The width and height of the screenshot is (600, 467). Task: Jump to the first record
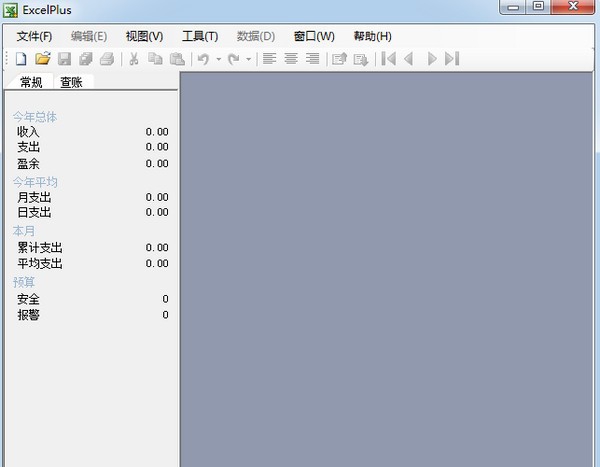389,59
